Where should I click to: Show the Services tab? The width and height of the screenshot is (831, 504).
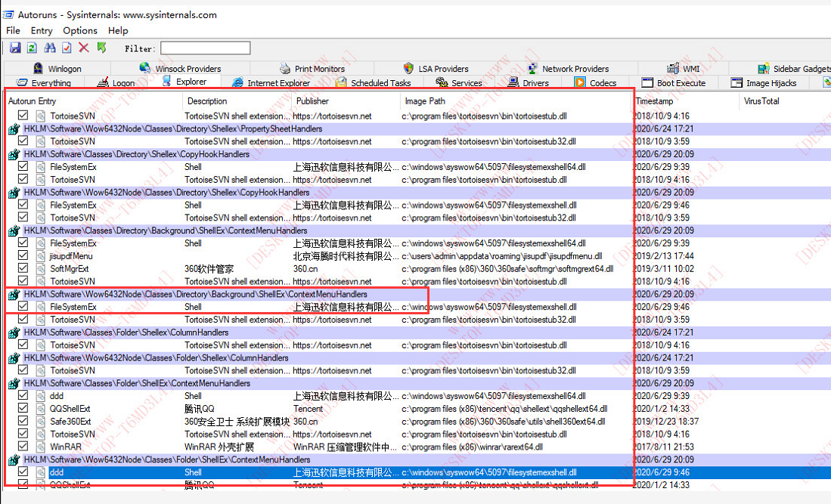[x=459, y=82]
